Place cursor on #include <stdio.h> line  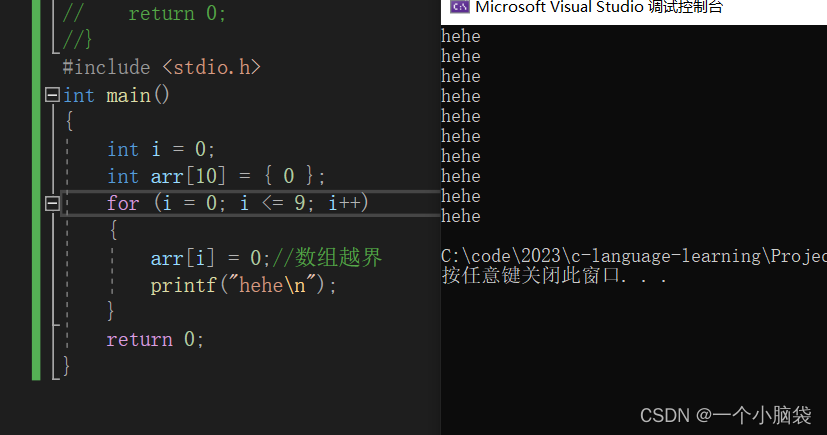161,67
